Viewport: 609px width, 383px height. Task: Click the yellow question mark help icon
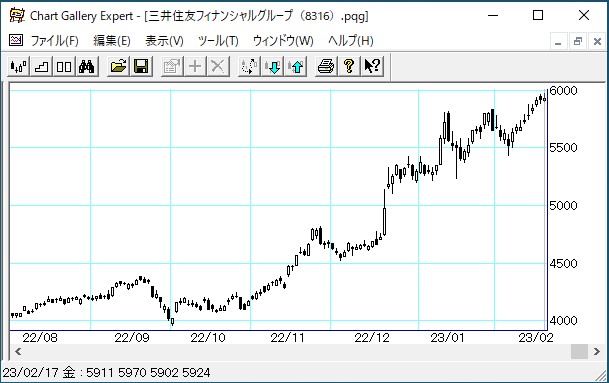click(349, 66)
